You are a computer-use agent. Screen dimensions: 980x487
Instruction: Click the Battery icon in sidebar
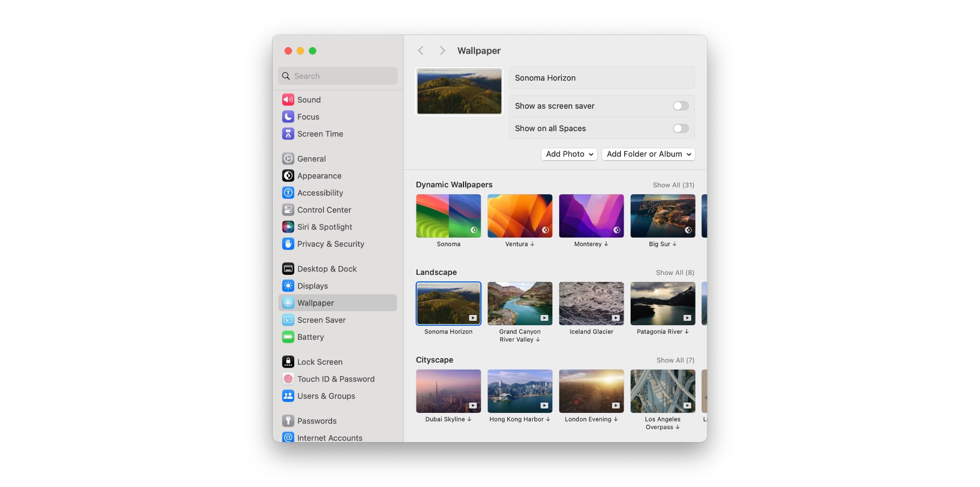(288, 337)
